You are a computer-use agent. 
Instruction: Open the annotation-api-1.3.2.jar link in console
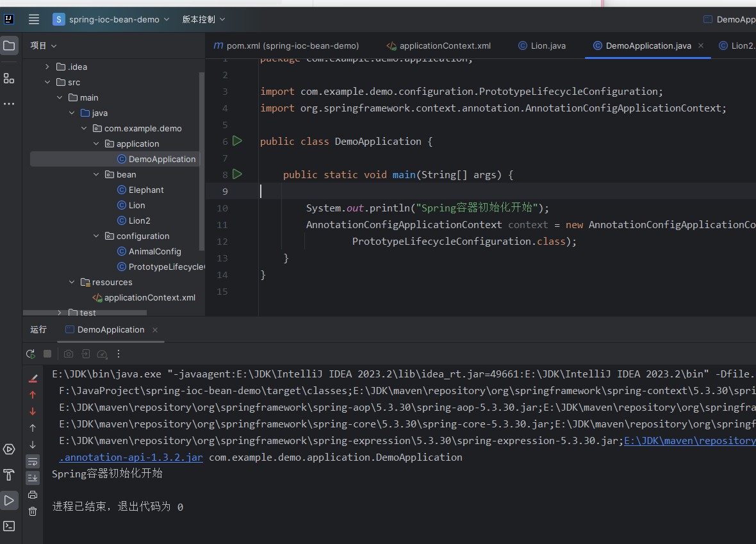click(131, 457)
